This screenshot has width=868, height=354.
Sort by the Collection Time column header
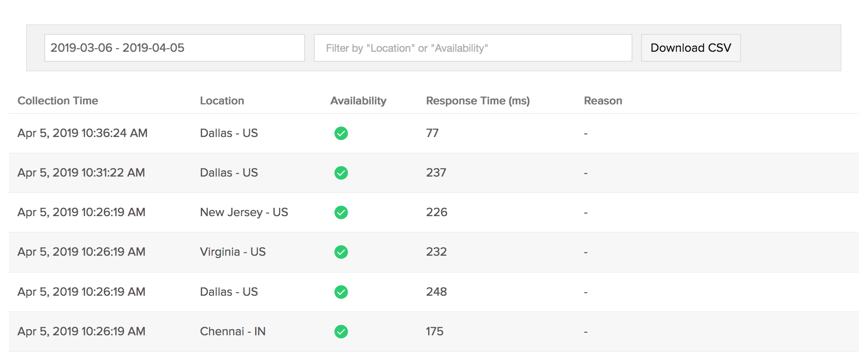(58, 101)
